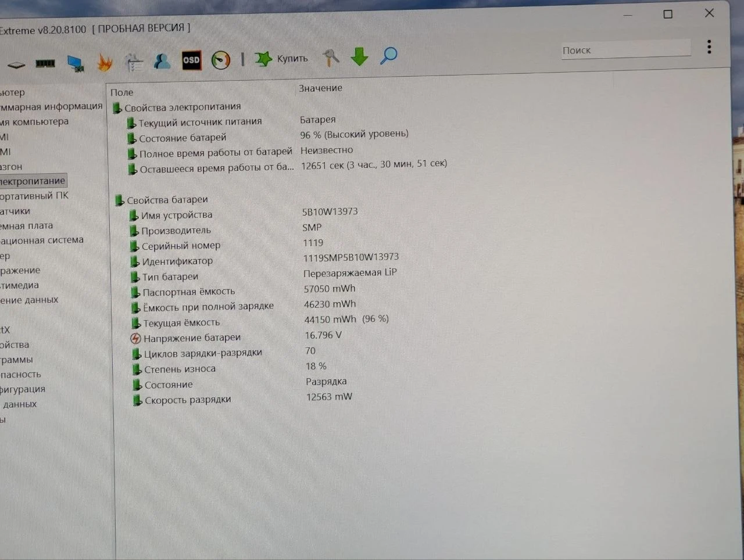The height and width of the screenshot is (560, 744).
Task: Focus the Поиск search field
Action: 625,50
